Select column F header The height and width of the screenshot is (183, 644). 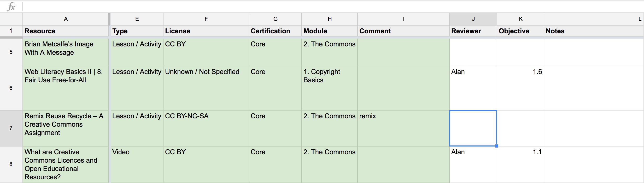click(x=206, y=19)
